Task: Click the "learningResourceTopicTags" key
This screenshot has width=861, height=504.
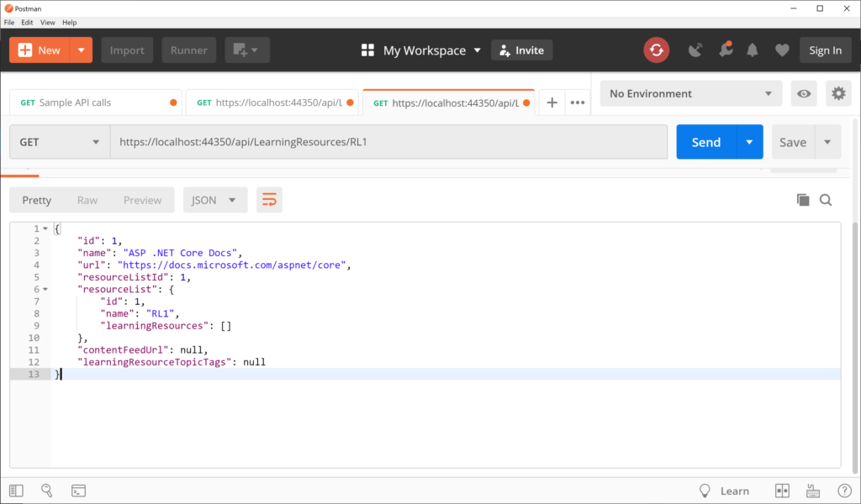Action: tap(155, 362)
